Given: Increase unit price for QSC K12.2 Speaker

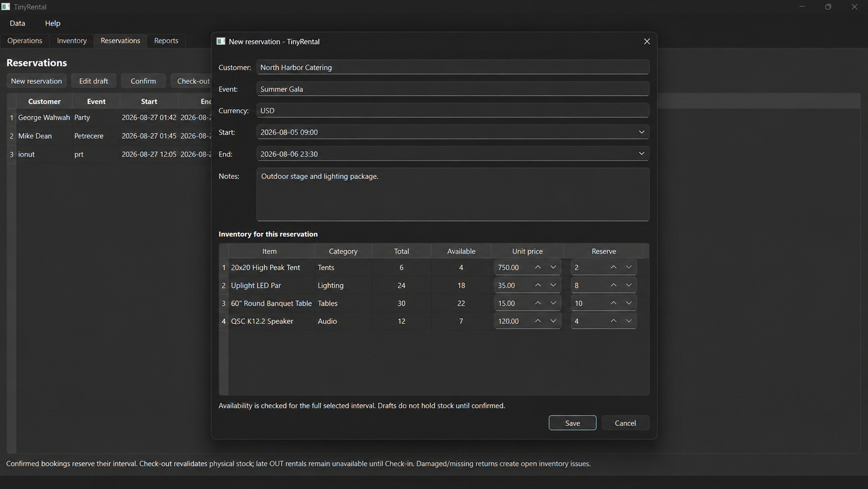Looking at the screenshot, I should pos(538,321).
